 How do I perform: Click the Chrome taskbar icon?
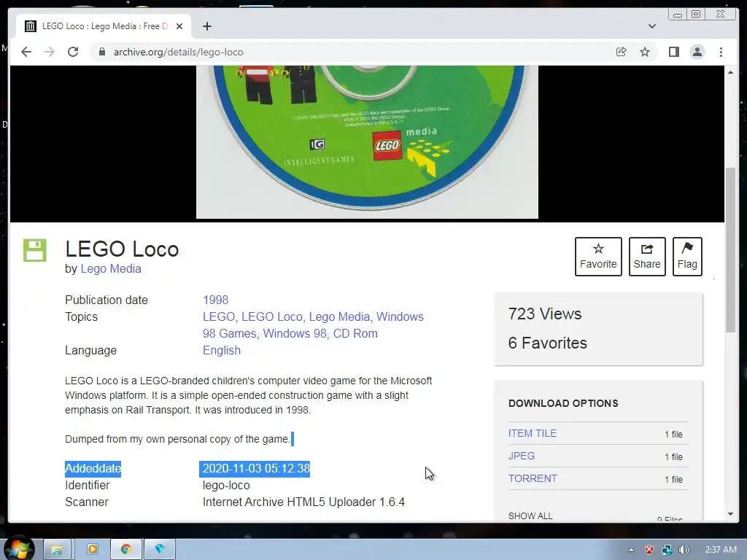[x=125, y=550]
